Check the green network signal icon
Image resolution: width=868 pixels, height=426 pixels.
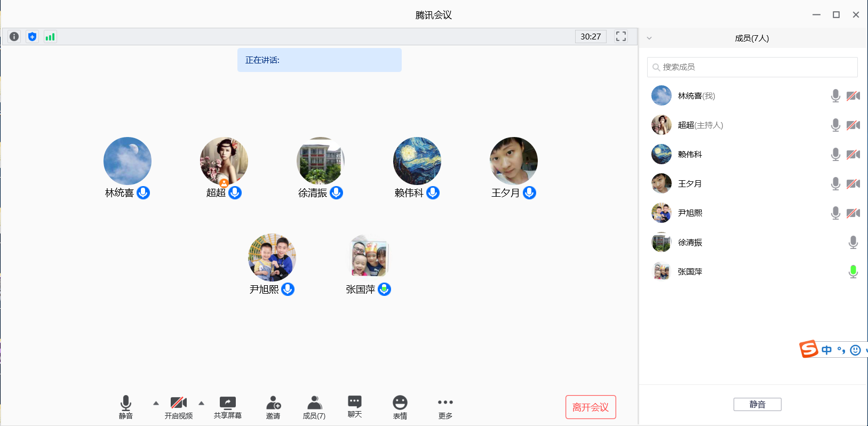[x=50, y=37]
